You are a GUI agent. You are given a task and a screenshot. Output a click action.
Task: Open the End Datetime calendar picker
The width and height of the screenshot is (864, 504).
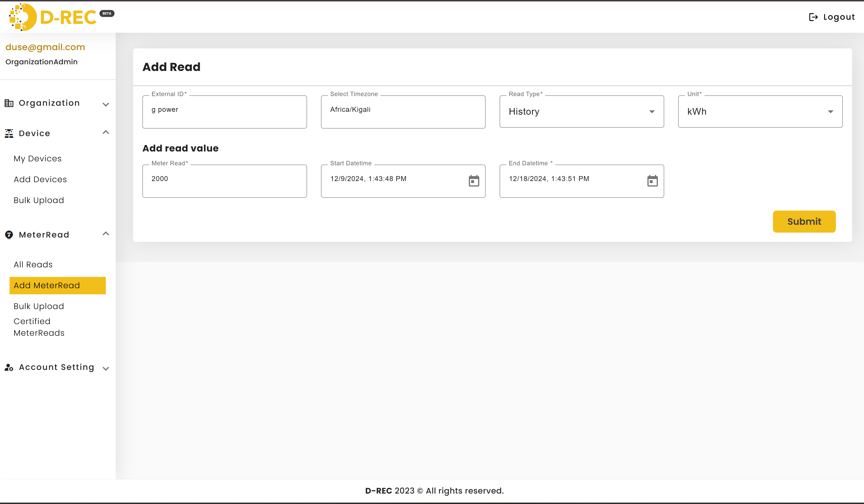[652, 181]
